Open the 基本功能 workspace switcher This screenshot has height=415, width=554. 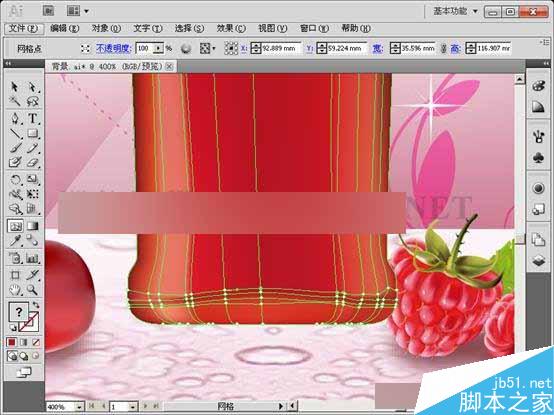point(455,11)
